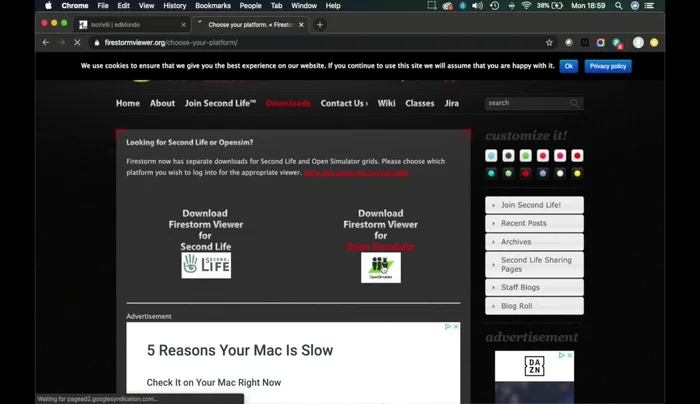Select the green dot on white swatch
The height and width of the screenshot is (404, 700).
525,155
